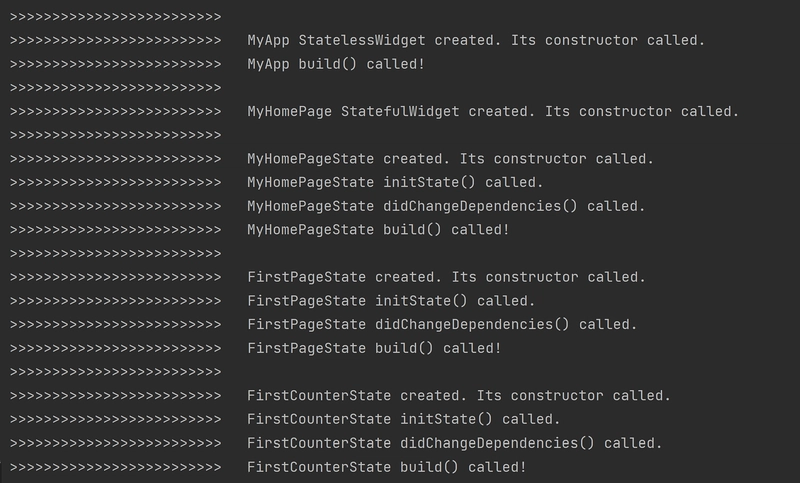This screenshot has height=483, width=800.
Task: Select FirstCounterState initState() called line
Action: pyautogui.click(x=285, y=419)
